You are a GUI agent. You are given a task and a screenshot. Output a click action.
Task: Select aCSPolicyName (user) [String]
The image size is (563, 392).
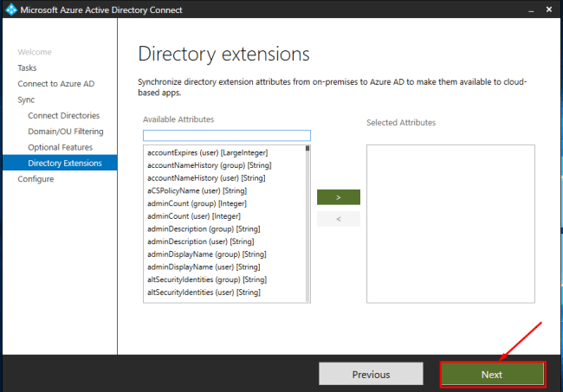pyautogui.click(x=197, y=190)
